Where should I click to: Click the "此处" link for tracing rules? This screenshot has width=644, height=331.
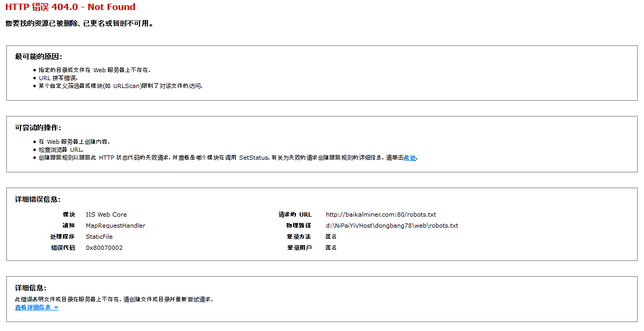click(x=410, y=158)
